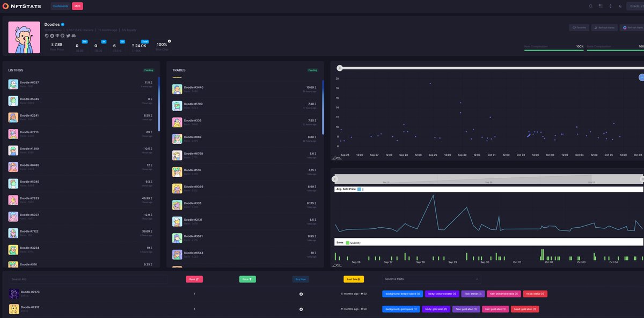Select the 5M volume badge
Image resolution: width=644 pixels, height=318 pixels.
click(85, 41)
